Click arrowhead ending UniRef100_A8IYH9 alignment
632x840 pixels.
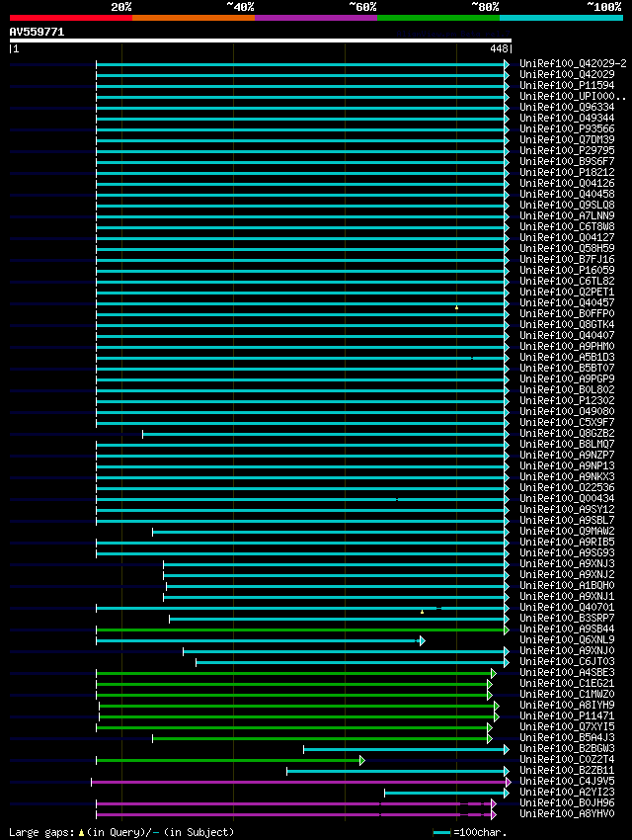click(x=497, y=706)
